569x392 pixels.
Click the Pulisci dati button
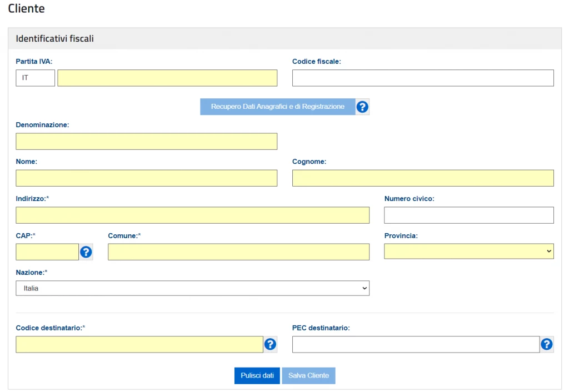pyautogui.click(x=257, y=375)
